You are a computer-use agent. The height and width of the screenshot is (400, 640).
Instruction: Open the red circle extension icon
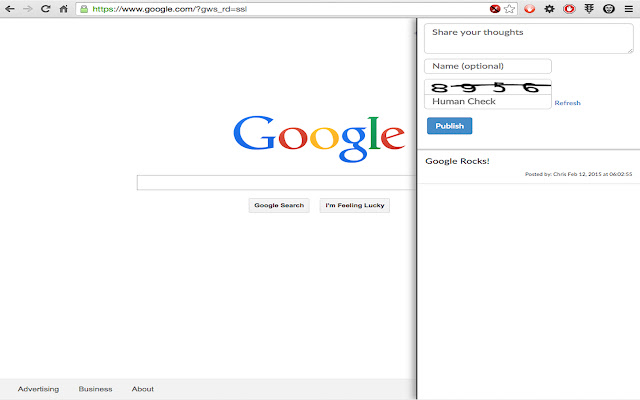[529, 9]
